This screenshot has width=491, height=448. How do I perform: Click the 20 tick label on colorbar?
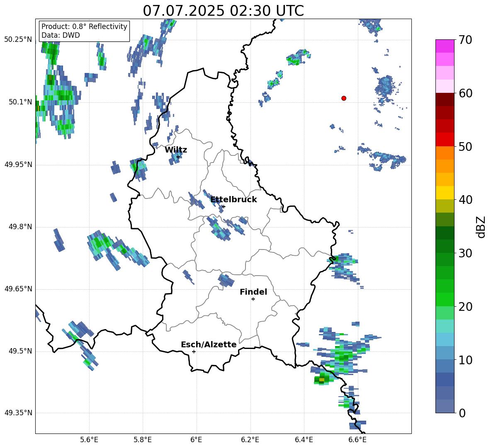click(x=465, y=307)
